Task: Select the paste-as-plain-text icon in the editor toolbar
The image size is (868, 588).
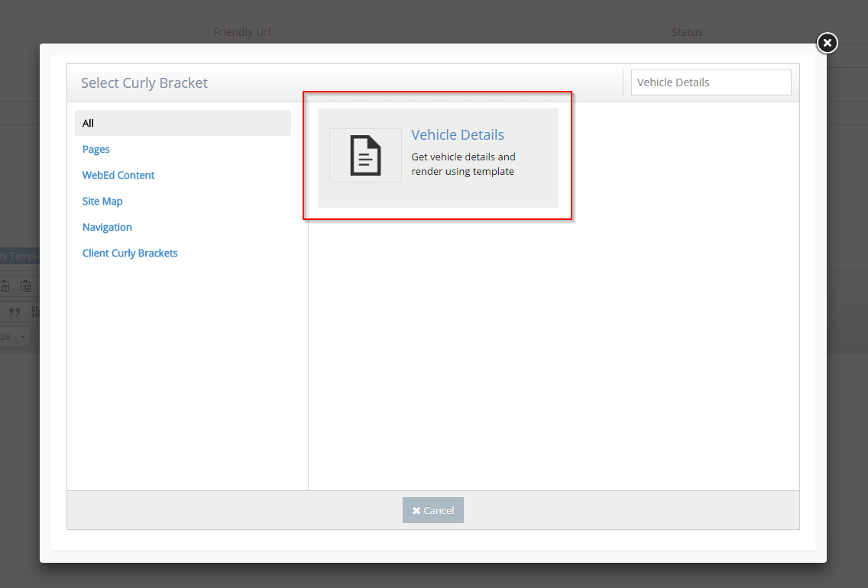Action: (x=5, y=286)
